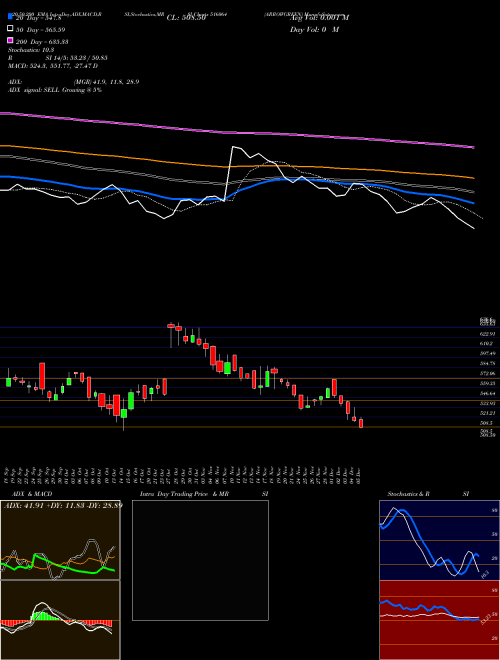Click the end of the magenta 200-day line
500x660 pixels.
(474, 147)
